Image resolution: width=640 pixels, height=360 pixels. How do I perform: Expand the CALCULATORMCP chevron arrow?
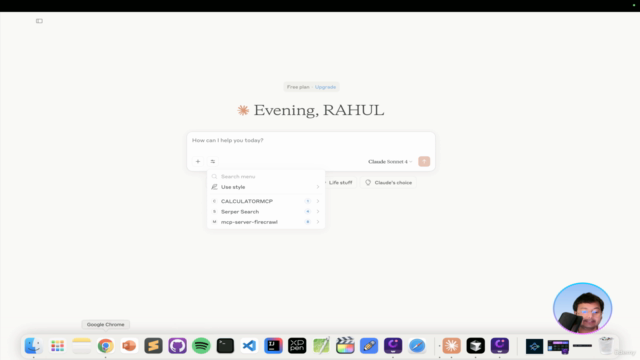[x=318, y=201]
